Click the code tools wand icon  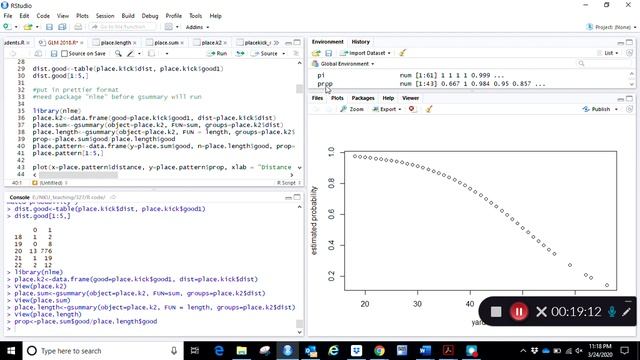pyautogui.click(x=130, y=53)
